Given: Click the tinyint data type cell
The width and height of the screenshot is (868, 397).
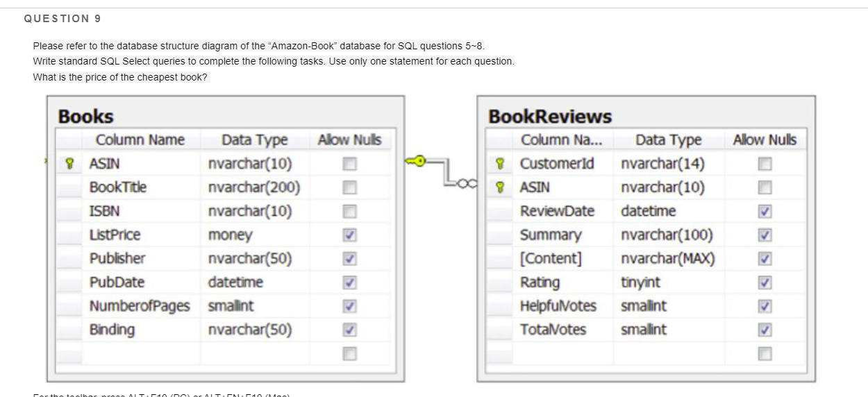Looking at the screenshot, I should [640, 282].
